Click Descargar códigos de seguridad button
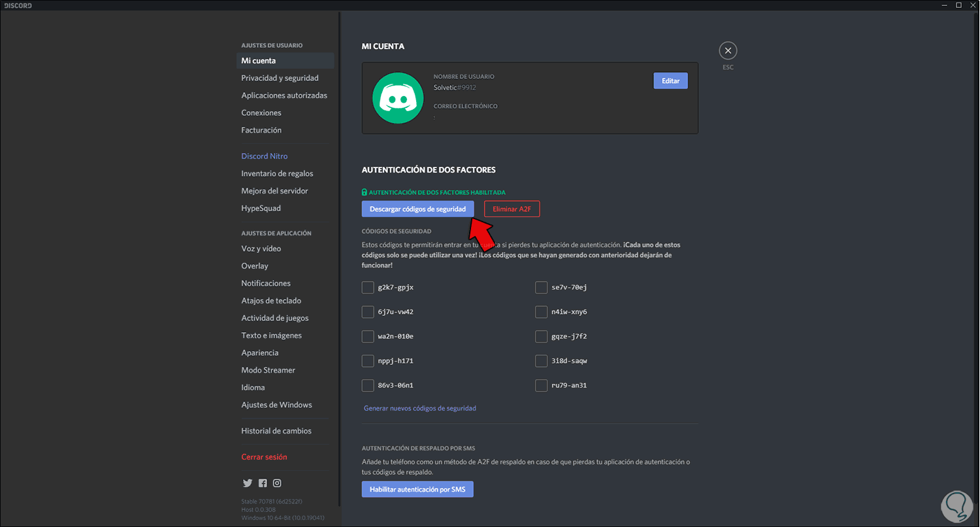This screenshot has width=980, height=527. tap(417, 209)
